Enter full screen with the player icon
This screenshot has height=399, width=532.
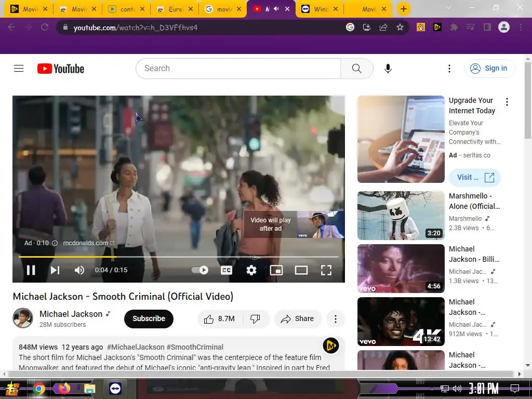(326, 270)
